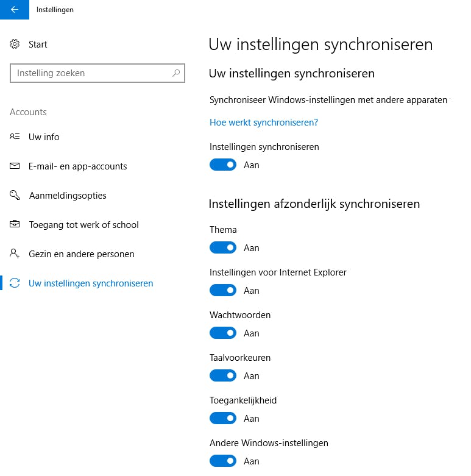Screen dimensions: 471x476
Task: Click the envelope icon for E-mail accounts
Action: click(x=15, y=166)
